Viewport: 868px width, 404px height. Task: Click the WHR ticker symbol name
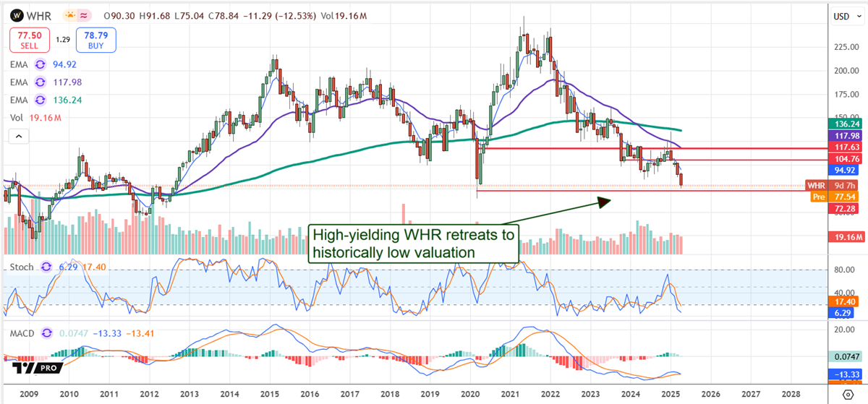[38, 14]
